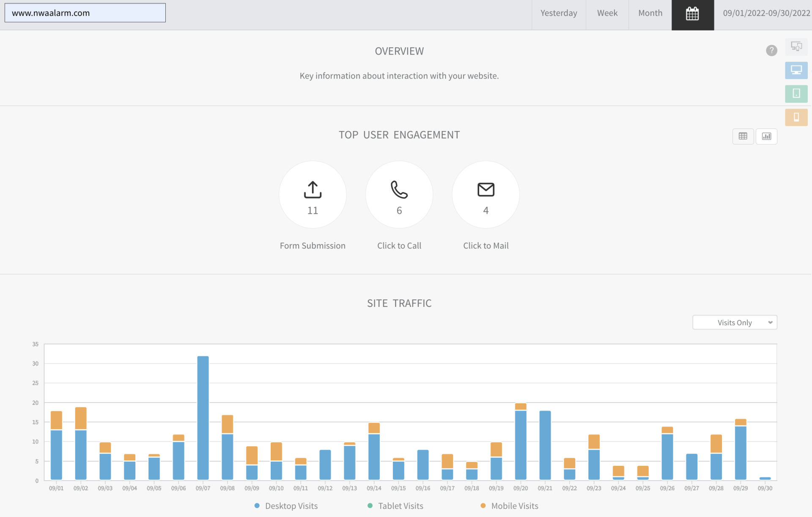Switch engagement to chart view
This screenshot has width=812, height=517.
[766, 136]
